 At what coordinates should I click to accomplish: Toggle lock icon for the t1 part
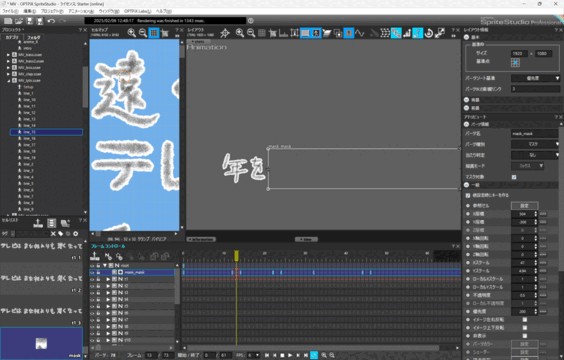98,279
